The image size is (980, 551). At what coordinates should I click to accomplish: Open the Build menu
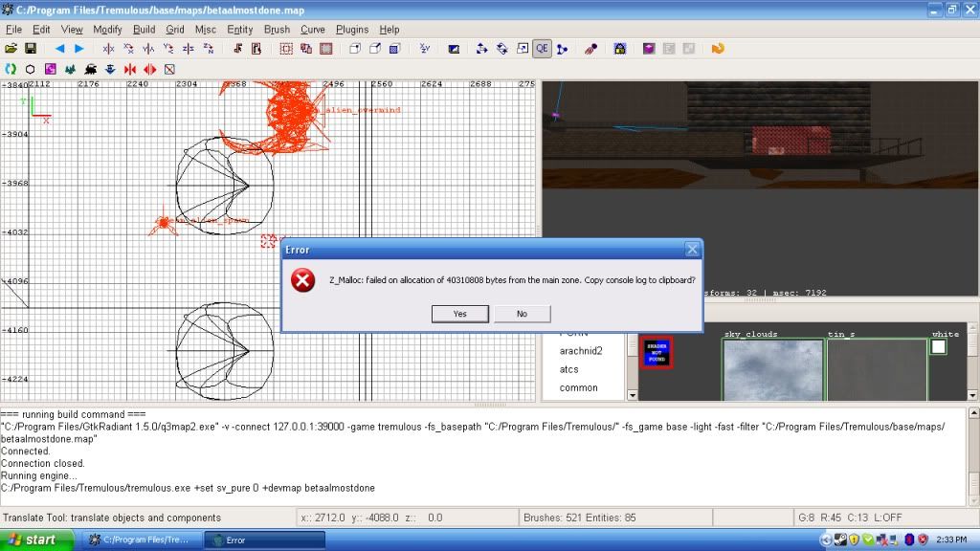point(144,30)
